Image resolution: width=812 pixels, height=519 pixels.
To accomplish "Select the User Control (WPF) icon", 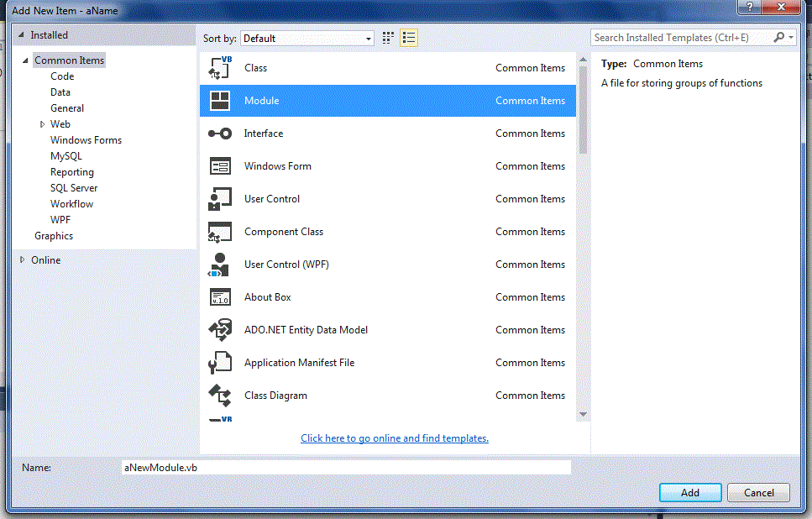I will (x=217, y=264).
